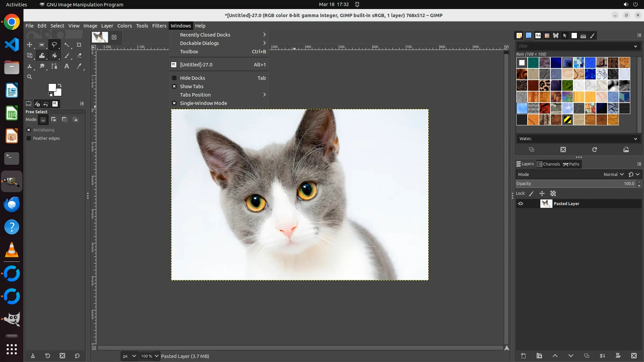Select the Text tool
644x362 pixels.
(x=67, y=66)
